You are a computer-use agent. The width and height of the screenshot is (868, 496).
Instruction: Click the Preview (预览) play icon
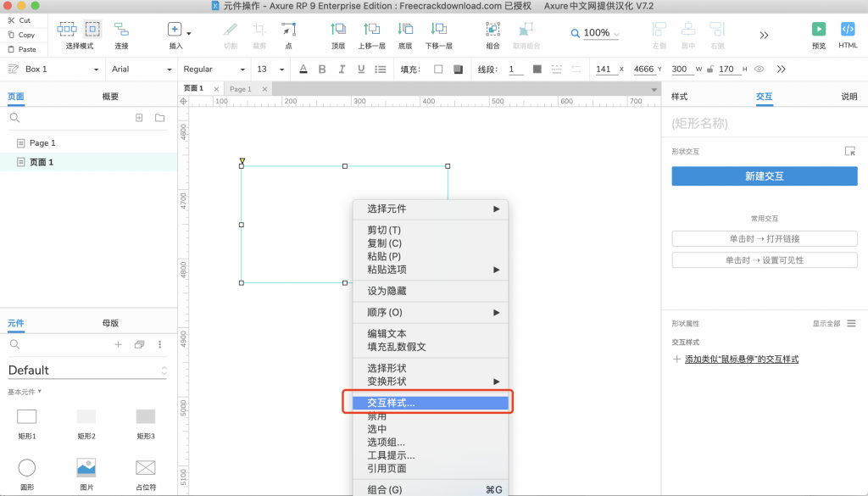(x=818, y=30)
